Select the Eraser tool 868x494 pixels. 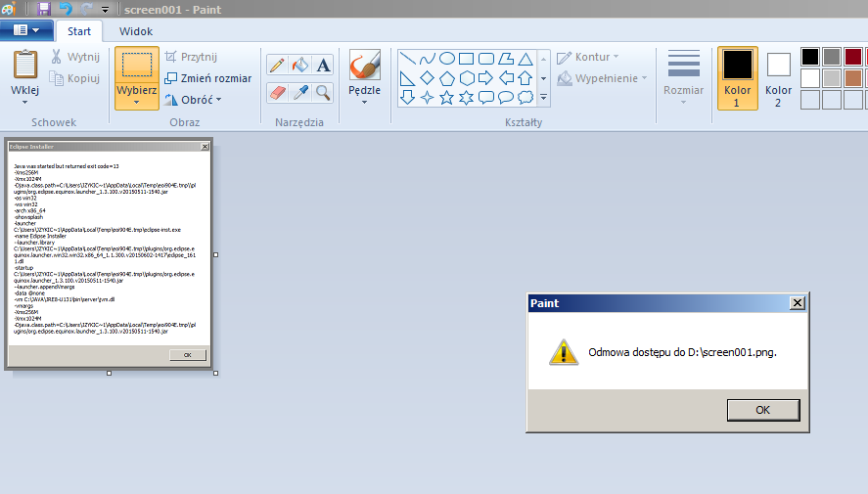pyautogui.click(x=277, y=92)
